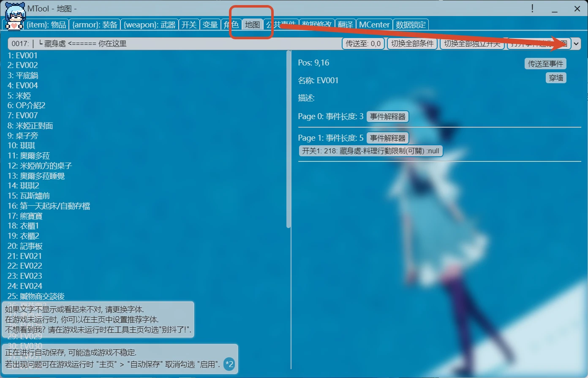Go to the {weapon}: 武器 tab

pos(149,25)
